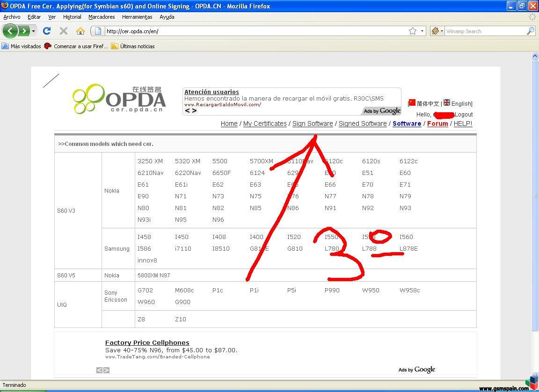The width and height of the screenshot is (539, 392).
Task: Select the Z10 model text
Action: [181, 319]
